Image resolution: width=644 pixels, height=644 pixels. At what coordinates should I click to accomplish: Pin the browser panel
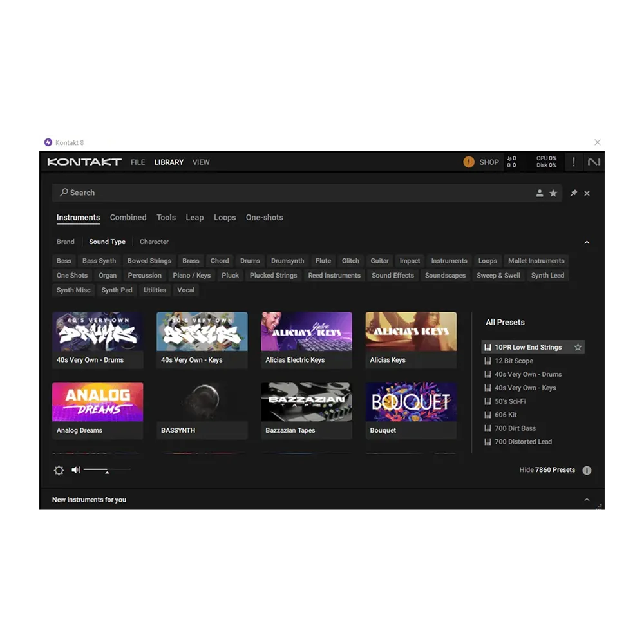(574, 193)
